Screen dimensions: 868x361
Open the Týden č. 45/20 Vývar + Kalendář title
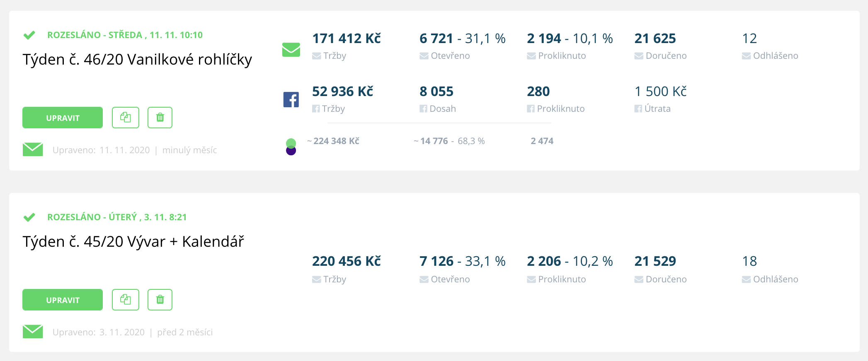click(133, 242)
